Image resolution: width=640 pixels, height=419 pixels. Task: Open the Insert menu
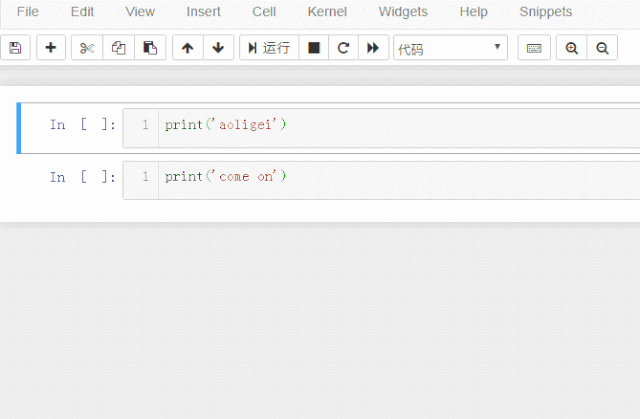tap(203, 11)
